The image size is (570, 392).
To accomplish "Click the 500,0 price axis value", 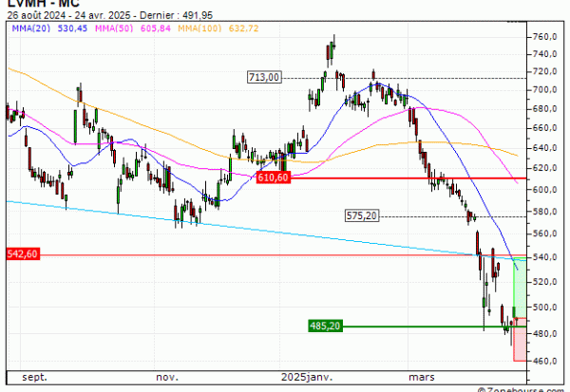I will (544, 308).
